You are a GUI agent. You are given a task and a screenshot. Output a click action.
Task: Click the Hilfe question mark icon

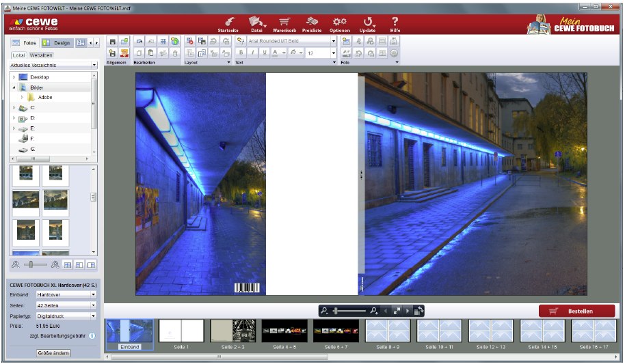[x=395, y=25]
